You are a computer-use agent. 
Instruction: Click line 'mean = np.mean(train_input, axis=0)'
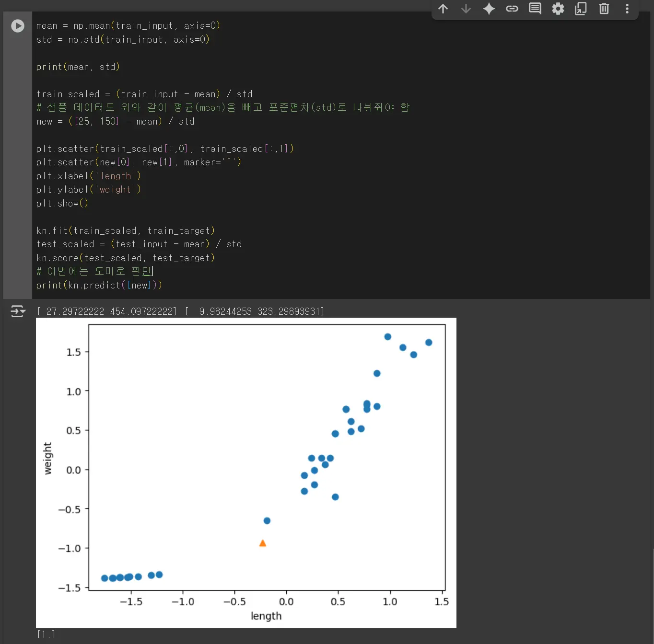click(x=128, y=25)
